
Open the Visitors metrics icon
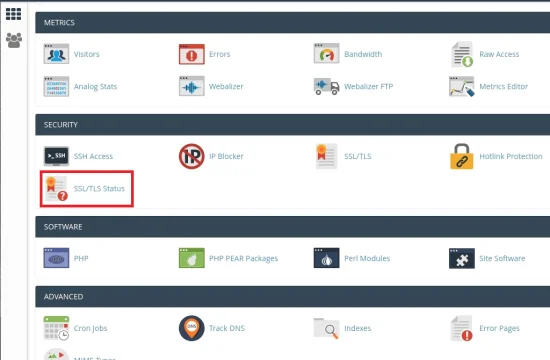pyautogui.click(x=56, y=54)
